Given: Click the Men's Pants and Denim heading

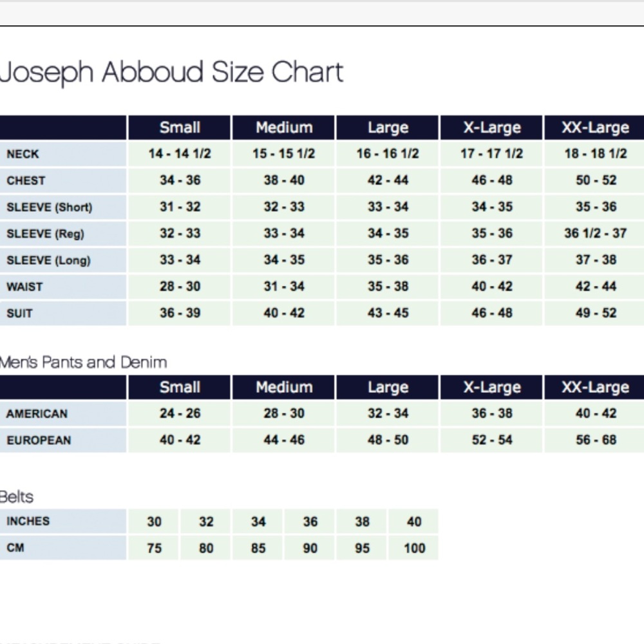Looking at the screenshot, I should pos(83,362).
